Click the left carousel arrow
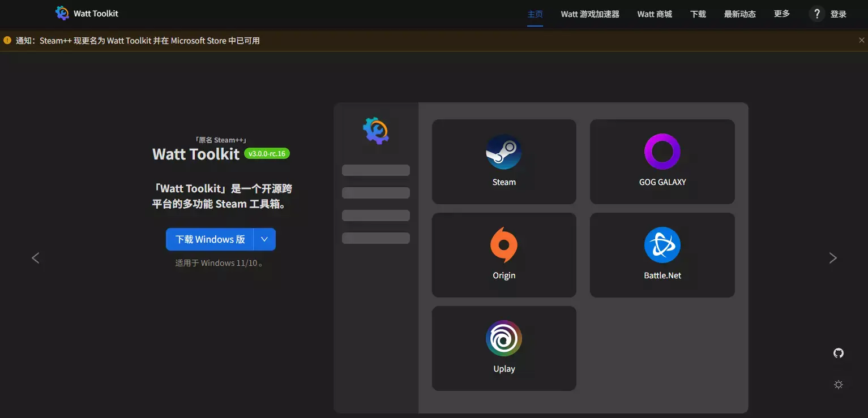Viewport: 868px width, 418px height. coord(35,257)
